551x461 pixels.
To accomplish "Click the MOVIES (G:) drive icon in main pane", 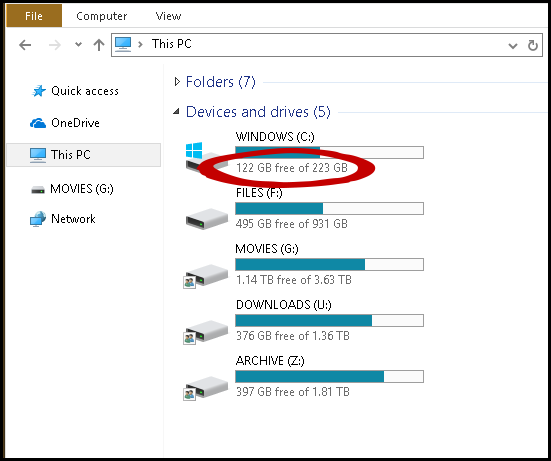I will coord(206,276).
